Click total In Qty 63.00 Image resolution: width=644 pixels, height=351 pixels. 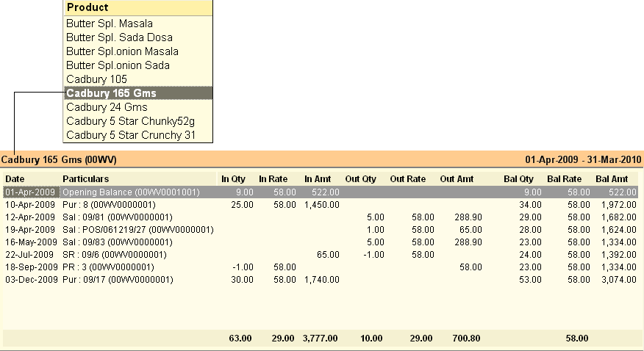coord(240,339)
